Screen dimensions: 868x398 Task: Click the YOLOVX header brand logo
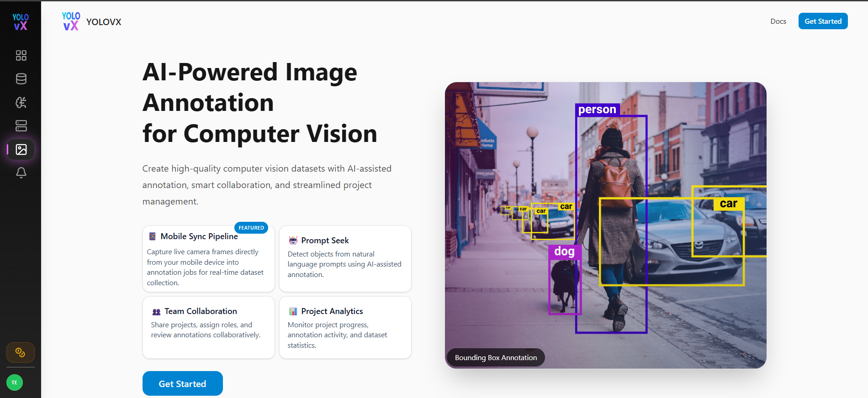[x=91, y=21]
